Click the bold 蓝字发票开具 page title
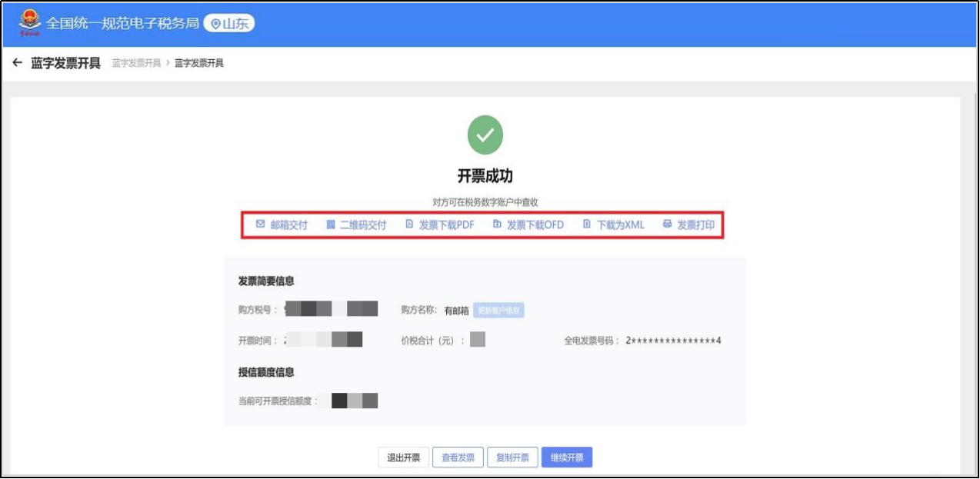Image resolution: width=980 pixels, height=479 pixels. click(65, 62)
